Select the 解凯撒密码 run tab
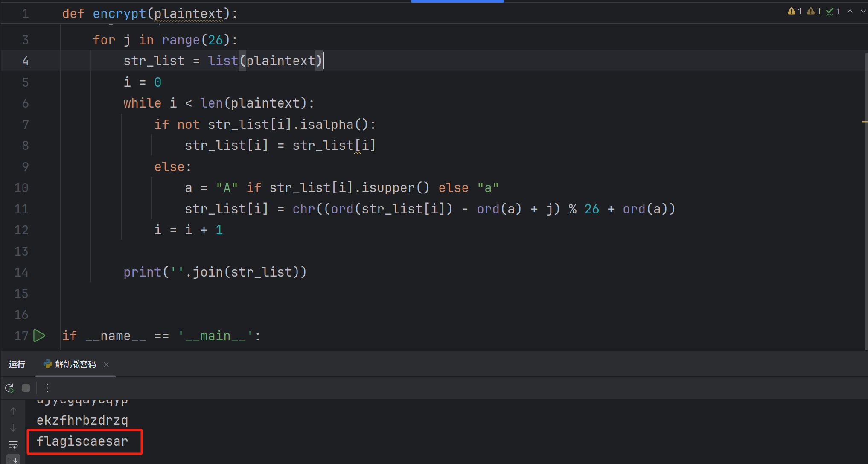 (75, 364)
